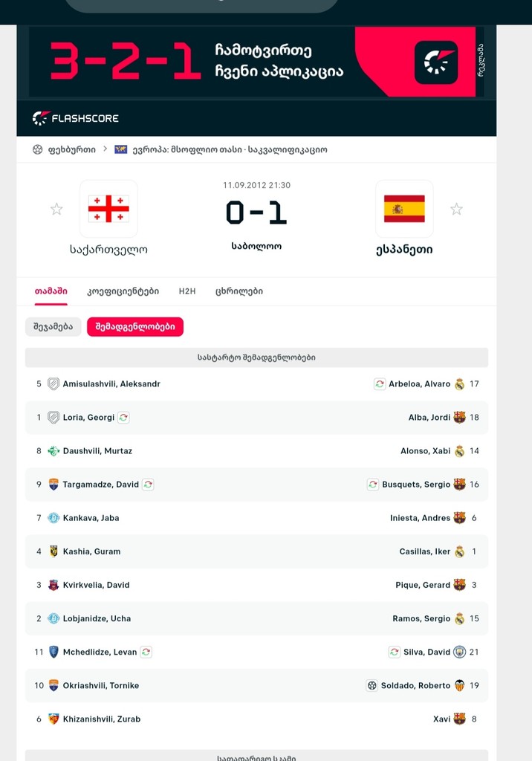Click Barcelona club crest next to Xavi
Viewport: 532px width, 761px height.
click(x=459, y=719)
